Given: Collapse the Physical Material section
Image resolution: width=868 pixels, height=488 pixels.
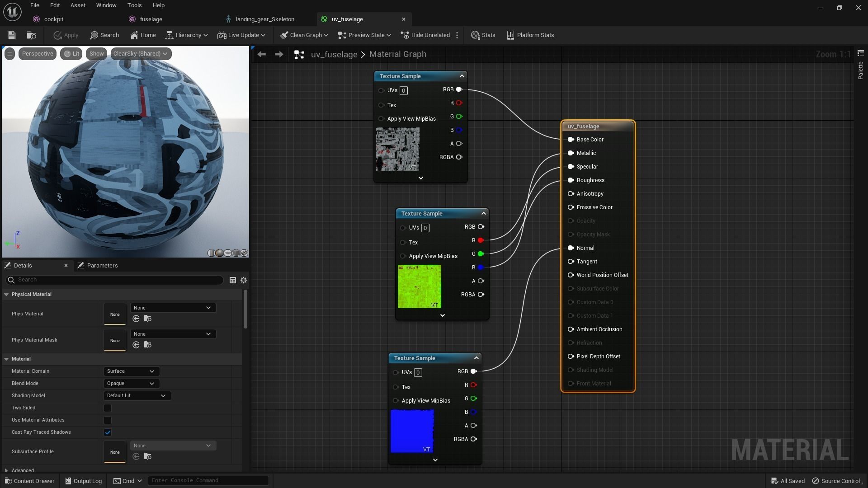Looking at the screenshot, I should point(6,295).
